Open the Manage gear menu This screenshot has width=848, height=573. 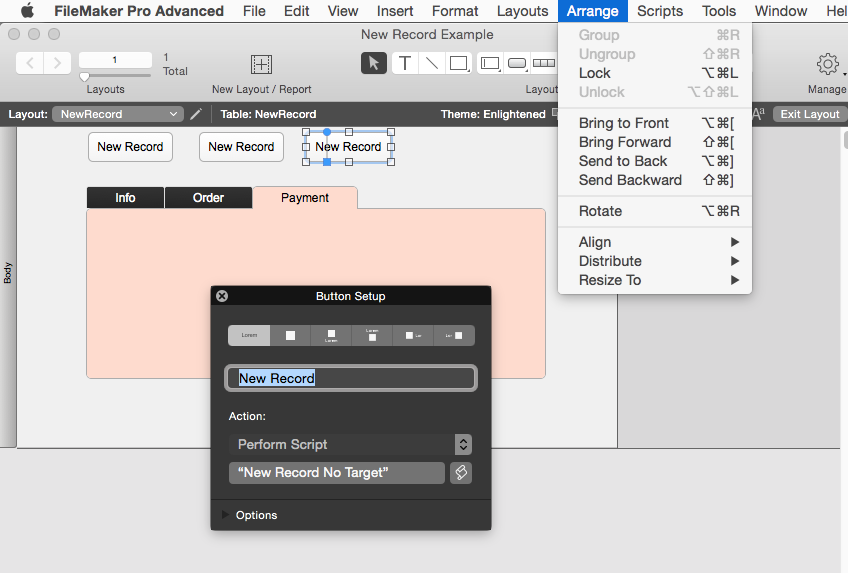coord(827,64)
